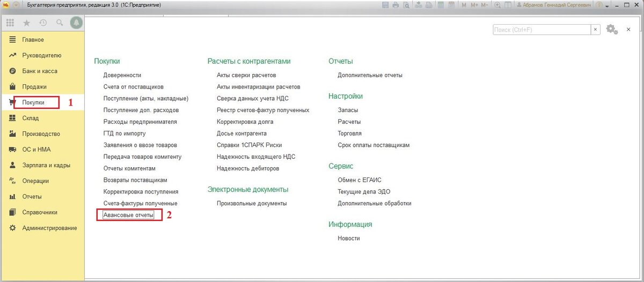This screenshot has width=644, height=282.
Task: Open the notifications bell icon
Action: coord(76,23)
